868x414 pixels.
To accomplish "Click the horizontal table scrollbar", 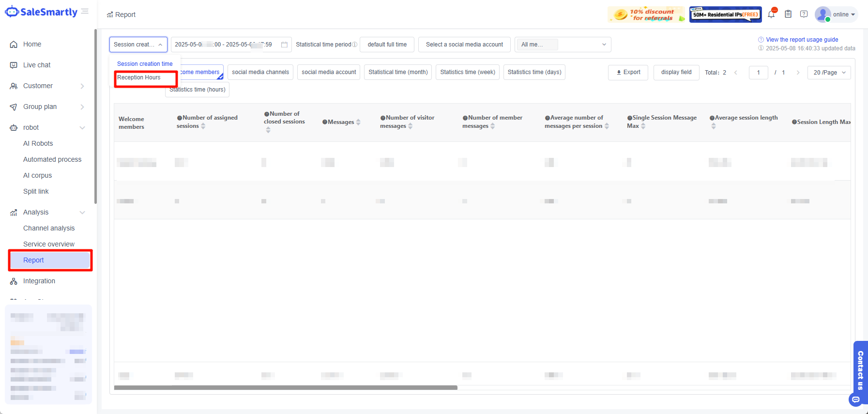I will point(286,388).
